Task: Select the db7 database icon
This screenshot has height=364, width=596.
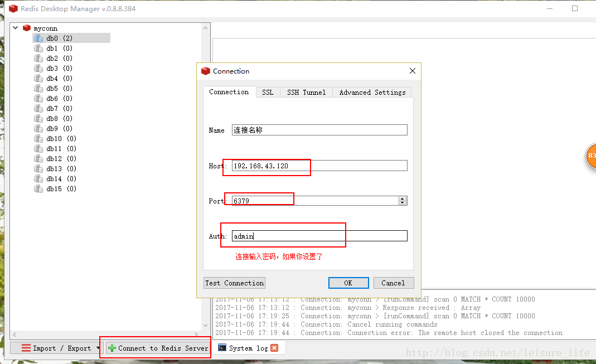Action: (x=38, y=108)
